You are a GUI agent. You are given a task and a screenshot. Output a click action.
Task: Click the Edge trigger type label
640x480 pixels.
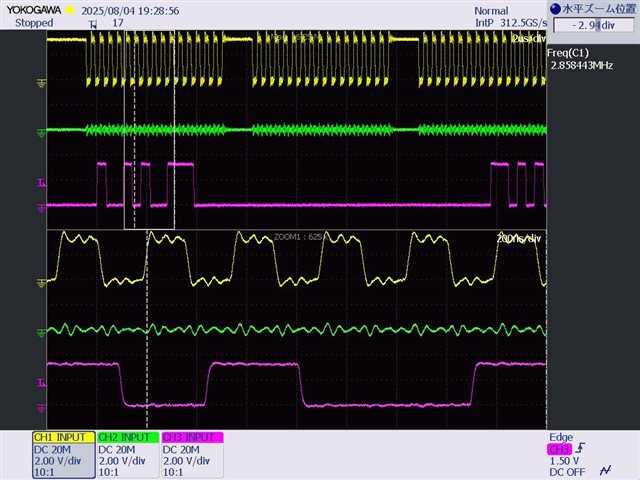561,437
